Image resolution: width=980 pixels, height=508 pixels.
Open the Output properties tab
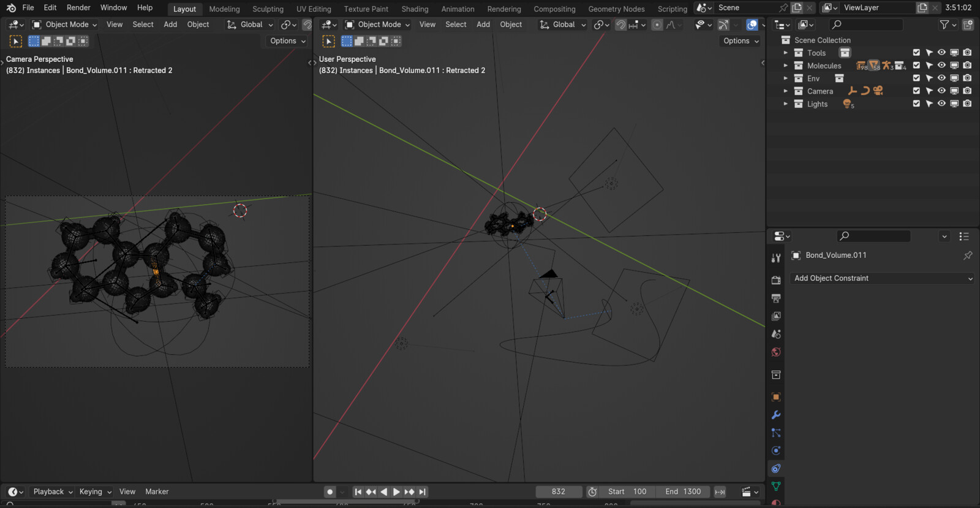click(776, 298)
